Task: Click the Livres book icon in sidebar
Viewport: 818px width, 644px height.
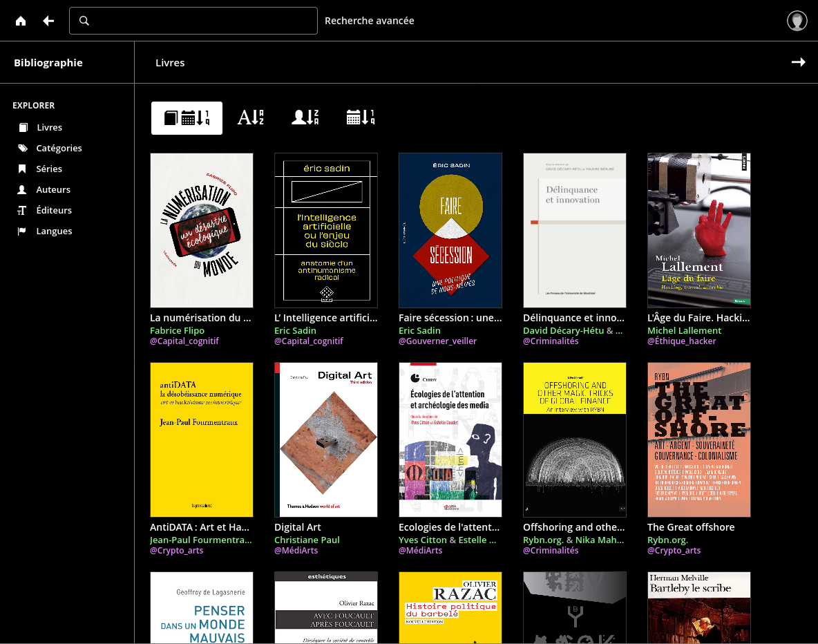Action: 23,127
